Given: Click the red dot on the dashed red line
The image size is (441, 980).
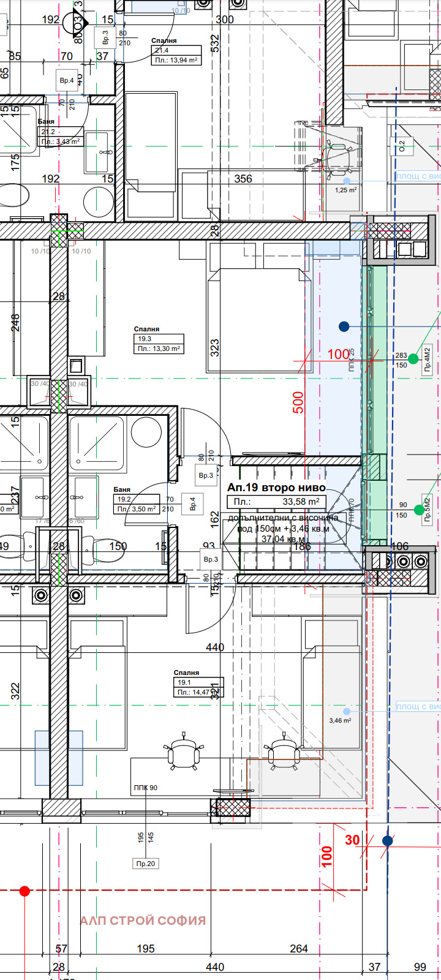Looking at the screenshot, I should coord(24,891).
